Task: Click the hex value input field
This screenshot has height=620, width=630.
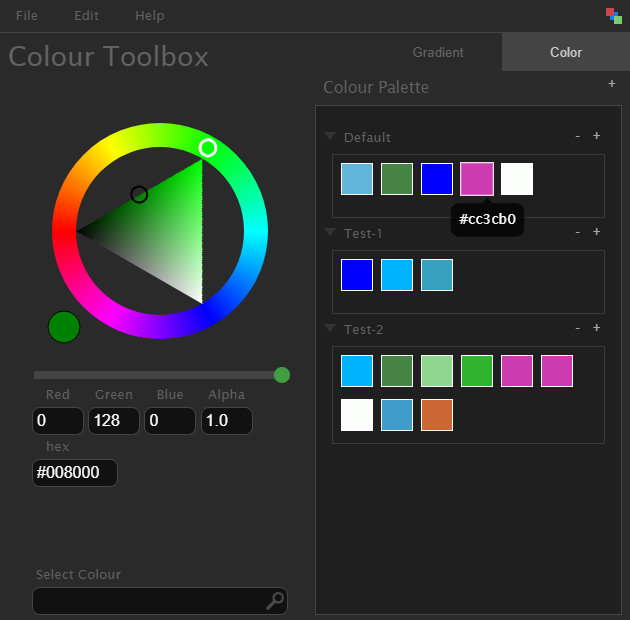Action: [75, 473]
